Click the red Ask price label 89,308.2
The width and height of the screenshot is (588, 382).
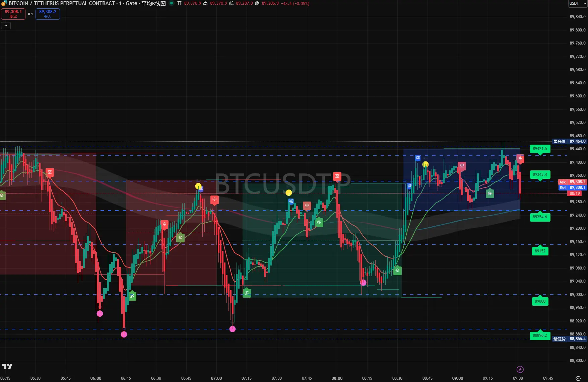pyautogui.click(x=572, y=182)
